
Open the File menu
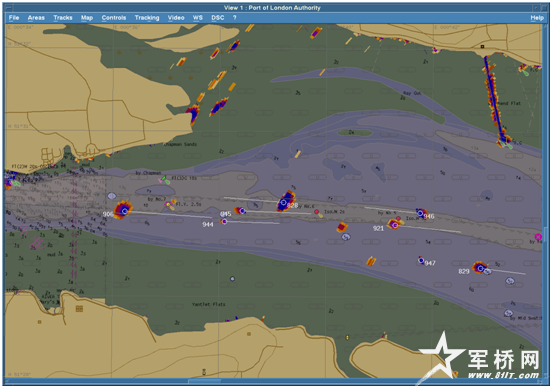pyautogui.click(x=14, y=18)
